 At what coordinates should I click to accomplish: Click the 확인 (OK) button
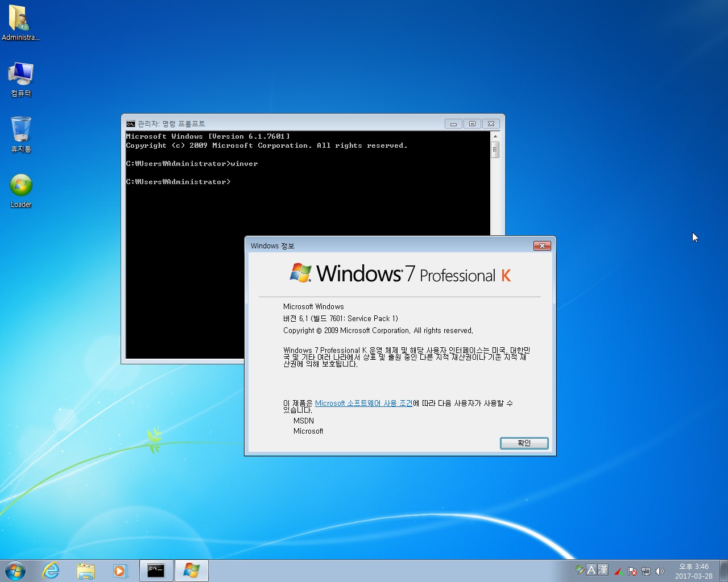524,443
